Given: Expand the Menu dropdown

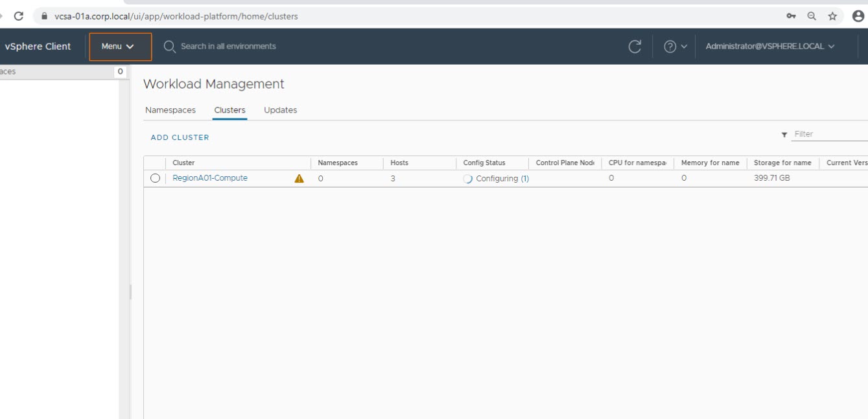Looking at the screenshot, I should 120,47.
